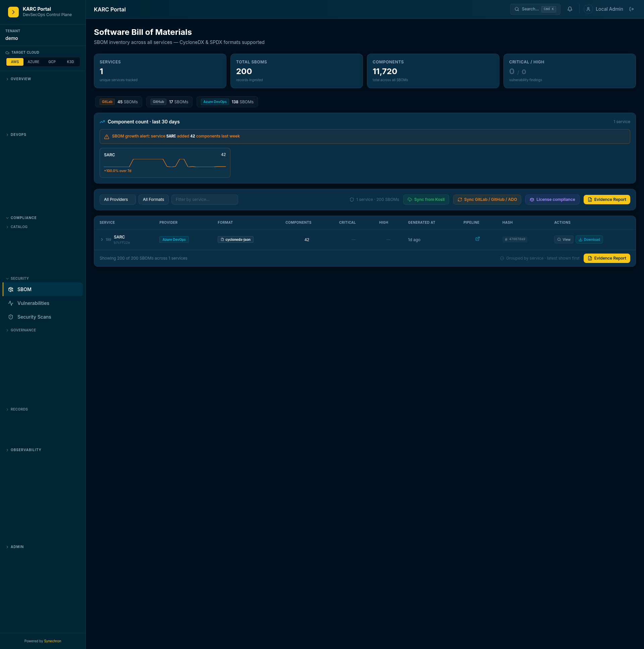The image size is (644, 649).
Task: Click the Component count trend icon
Action: [x=102, y=122]
